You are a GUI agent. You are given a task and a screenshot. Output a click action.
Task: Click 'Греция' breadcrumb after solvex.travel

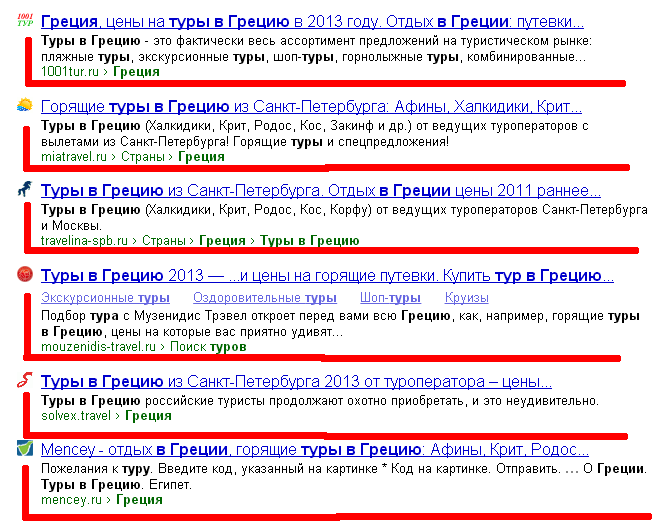[x=148, y=416]
